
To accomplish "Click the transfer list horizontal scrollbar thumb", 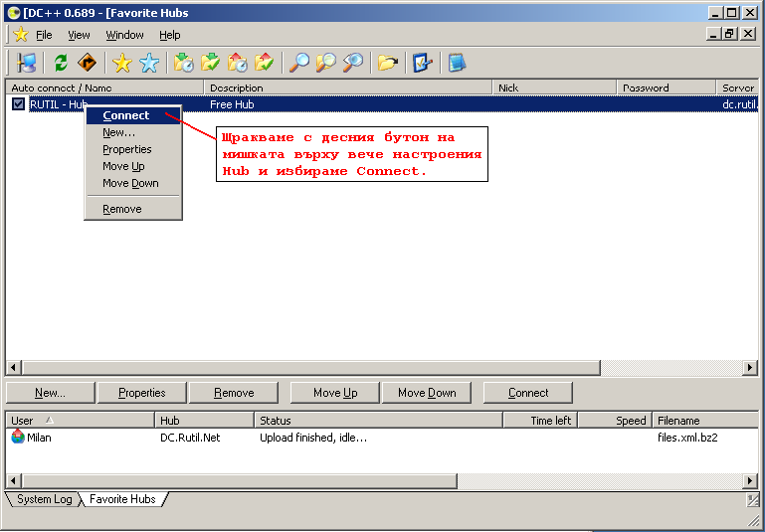I will [239, 481].
